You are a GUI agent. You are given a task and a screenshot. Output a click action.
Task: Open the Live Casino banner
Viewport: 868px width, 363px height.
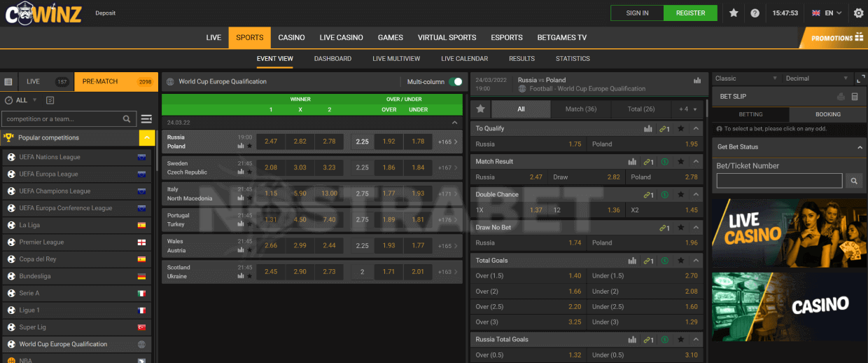pyautogui.click(x=790, y=233)
